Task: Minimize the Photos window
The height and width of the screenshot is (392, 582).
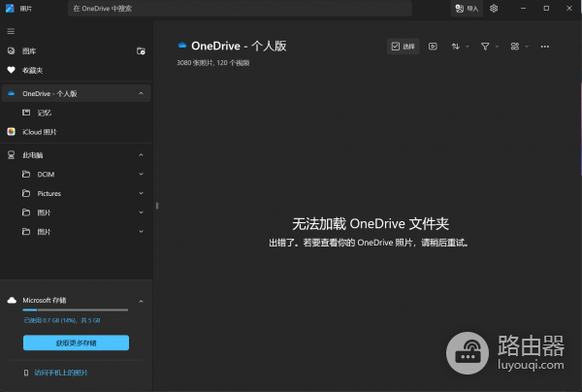Action: [524, 8]
